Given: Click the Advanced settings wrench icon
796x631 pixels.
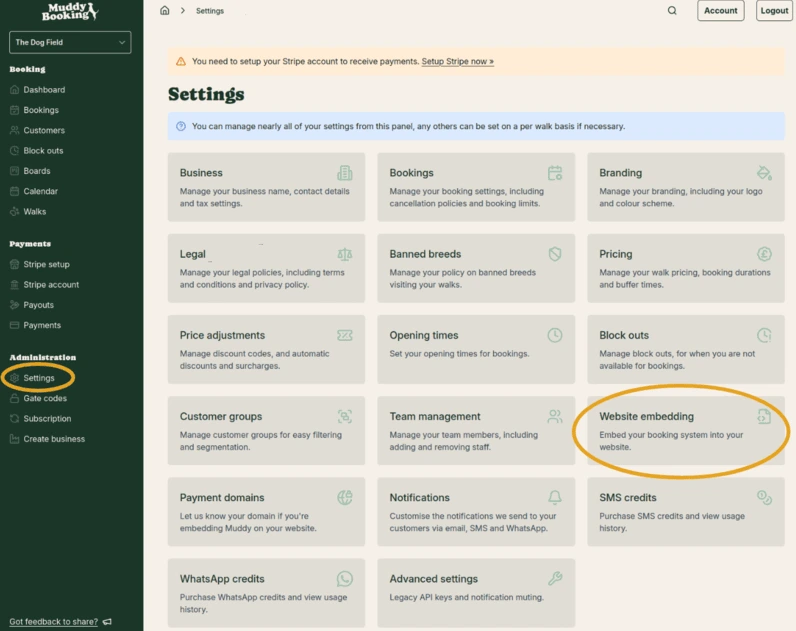Looking at the screenshot, I should [555, 579].
